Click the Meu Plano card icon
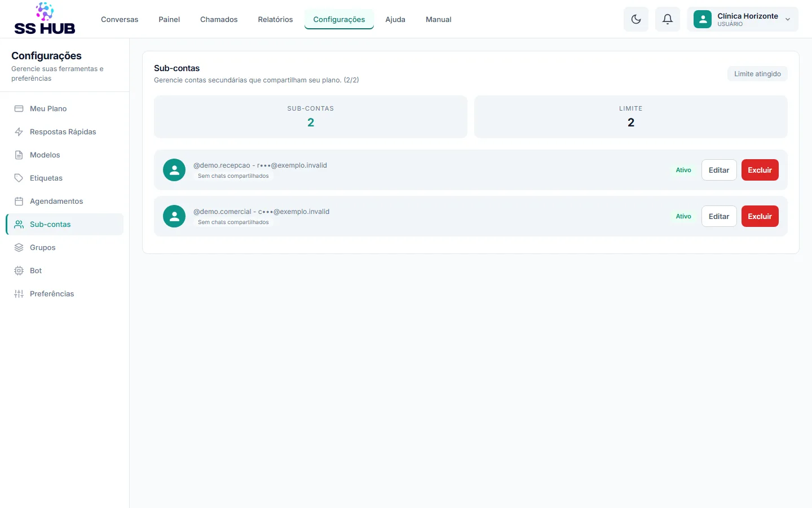This screenshot has width=812, height=508. [19, 108]
